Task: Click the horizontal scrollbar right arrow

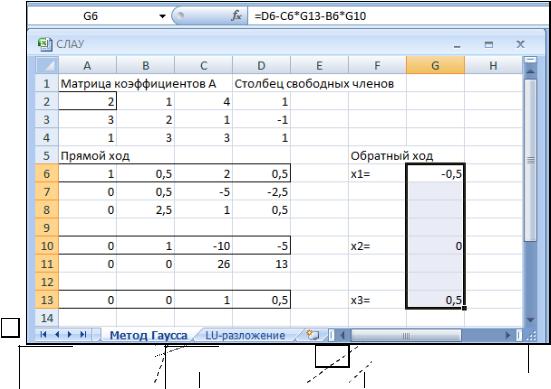Action: [x=508, y=335]
